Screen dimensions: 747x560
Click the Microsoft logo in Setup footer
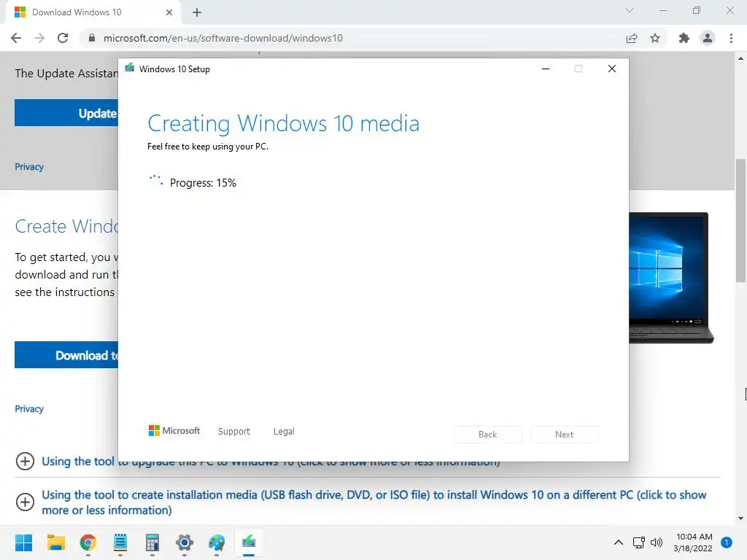tap(174, 430)
